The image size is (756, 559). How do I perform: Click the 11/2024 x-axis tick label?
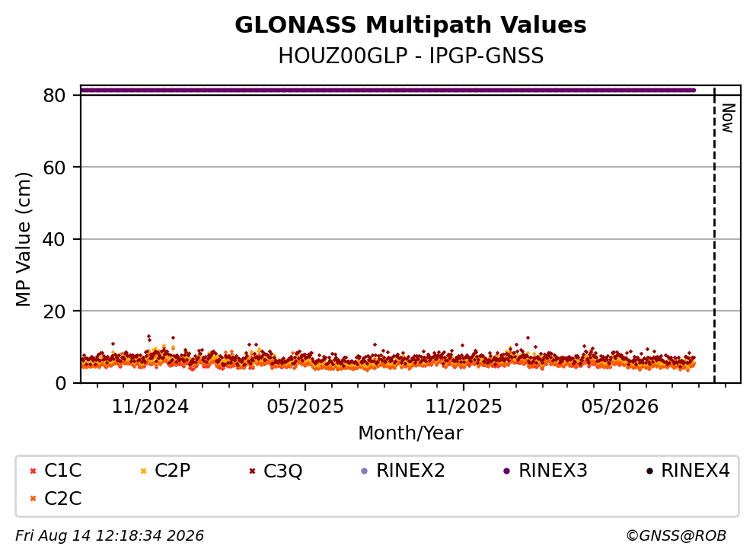150,407
